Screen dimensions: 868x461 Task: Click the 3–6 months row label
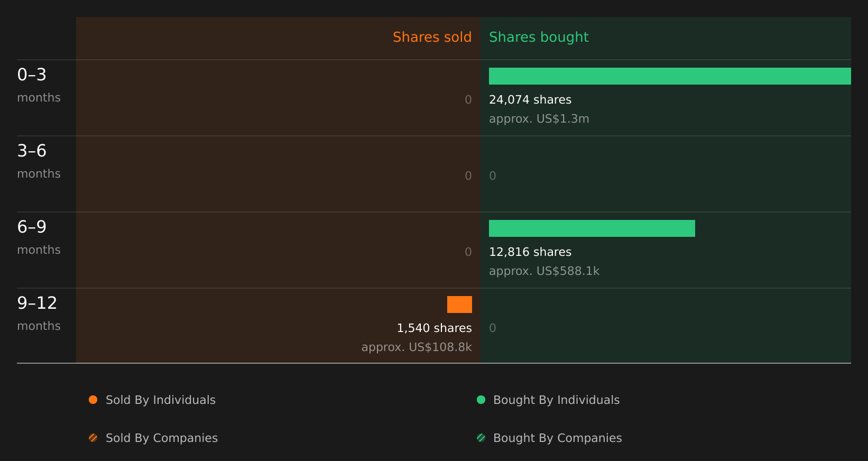(x=39, y=161)
